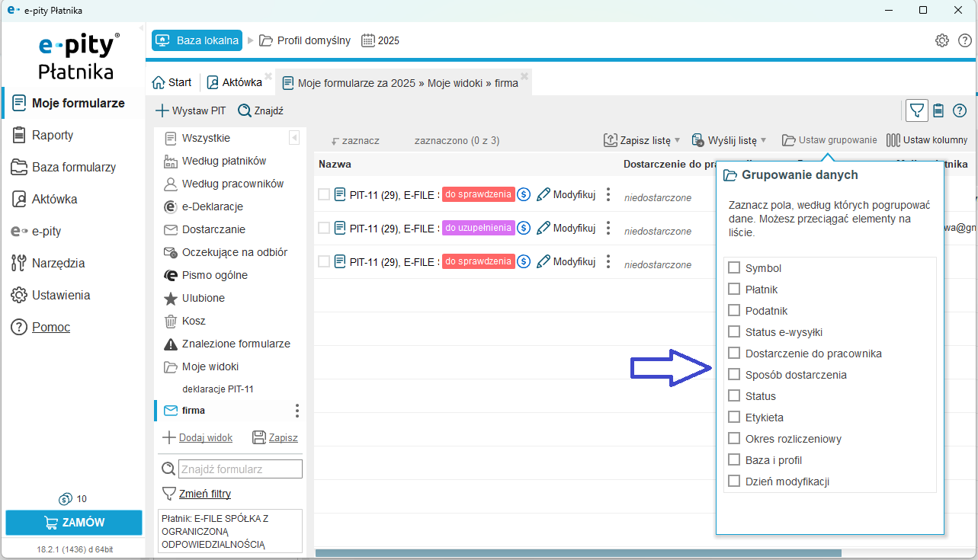Viewport: 978px width, 560px height.
Task: Tick the Okres rozliczeniowy checkbox
Action: (734, 439)
